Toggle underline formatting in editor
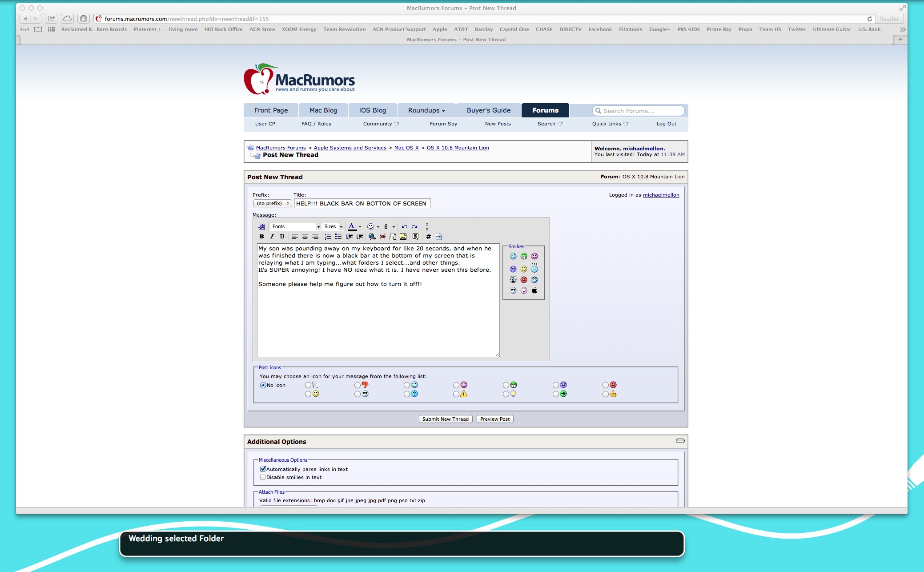 (282, 237)
